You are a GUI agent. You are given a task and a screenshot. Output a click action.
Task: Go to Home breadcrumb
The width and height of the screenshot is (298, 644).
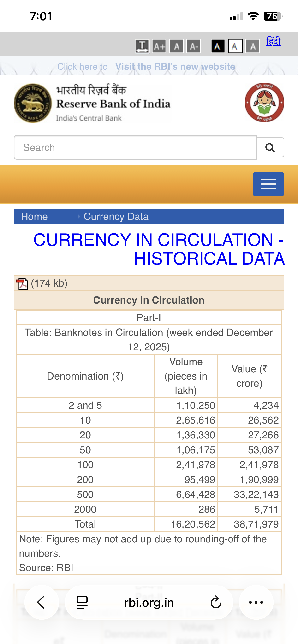click(34, 217)
